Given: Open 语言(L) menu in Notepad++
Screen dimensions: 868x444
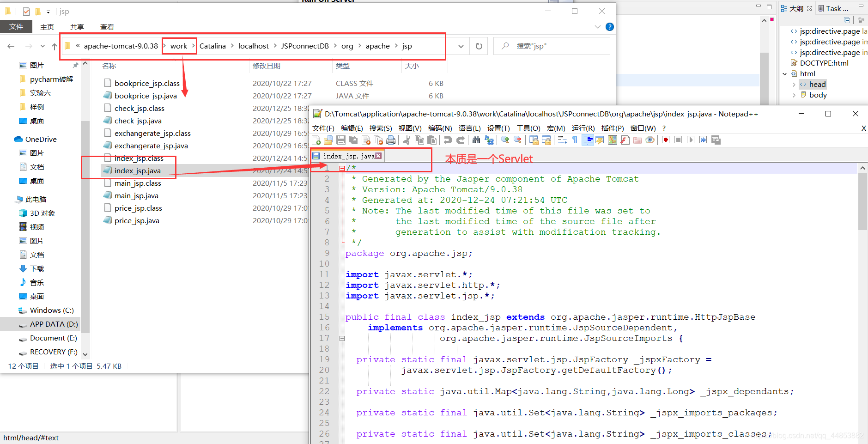Looking at the screenshot, I should [469, 128].
